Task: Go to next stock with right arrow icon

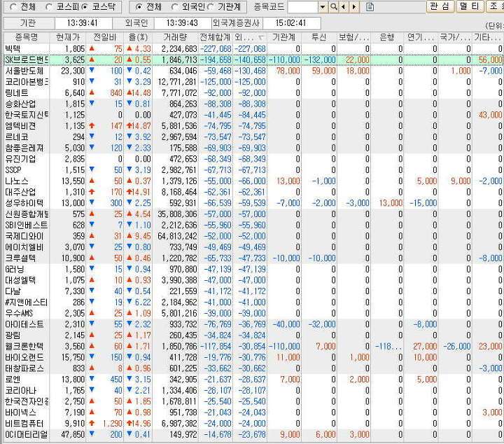Action: pos(354,6)
